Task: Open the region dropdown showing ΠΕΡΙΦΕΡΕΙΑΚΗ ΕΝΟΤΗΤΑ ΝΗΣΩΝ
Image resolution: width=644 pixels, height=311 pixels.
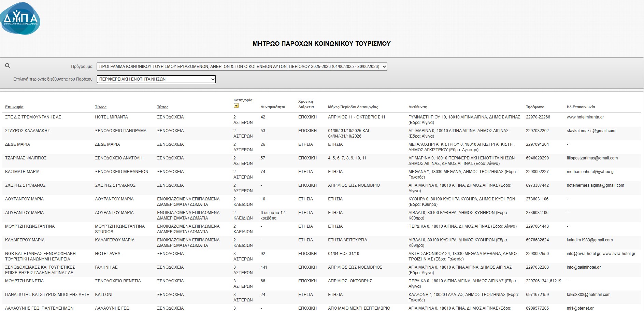Action: [156, 79]
